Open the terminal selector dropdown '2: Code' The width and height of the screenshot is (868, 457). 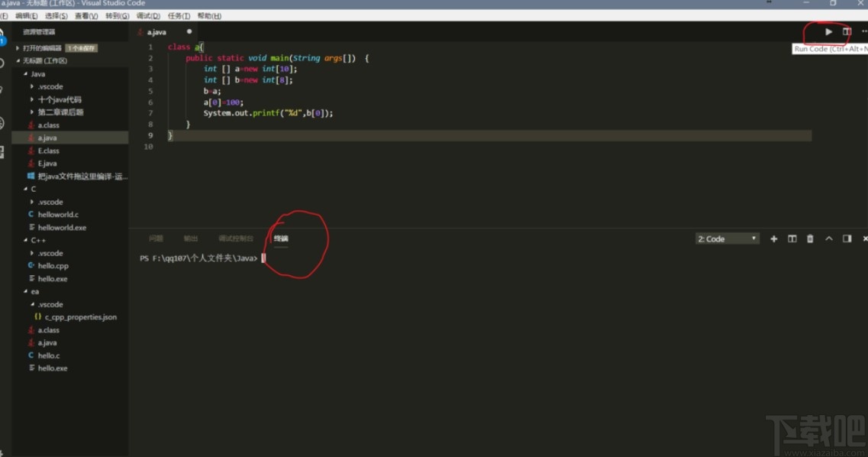pos(727,238)
